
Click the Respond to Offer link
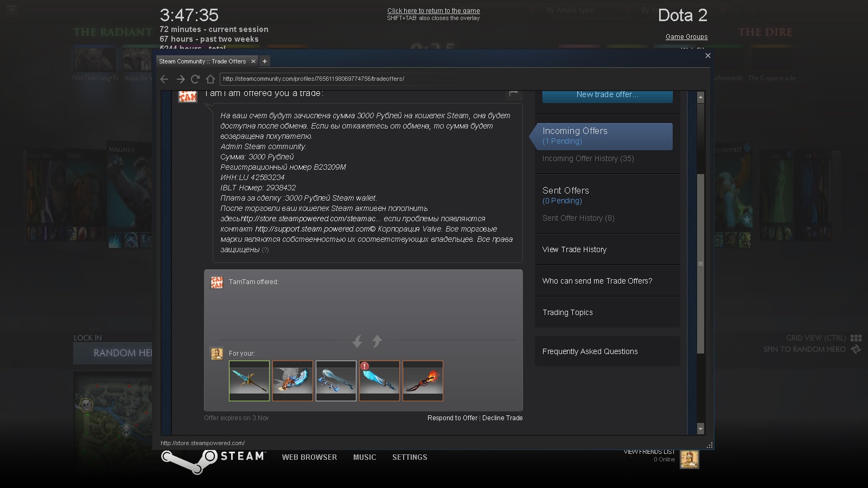point(452,418)
